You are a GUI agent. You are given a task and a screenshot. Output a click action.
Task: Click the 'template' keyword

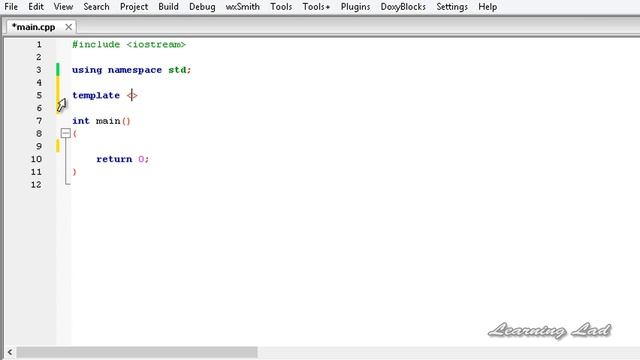96,96
